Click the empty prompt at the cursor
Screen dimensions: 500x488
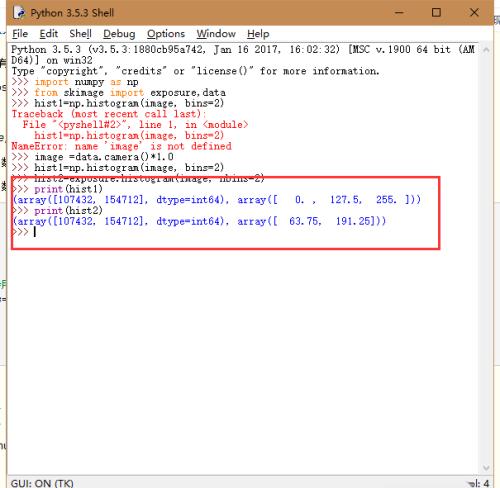(23, 232)
